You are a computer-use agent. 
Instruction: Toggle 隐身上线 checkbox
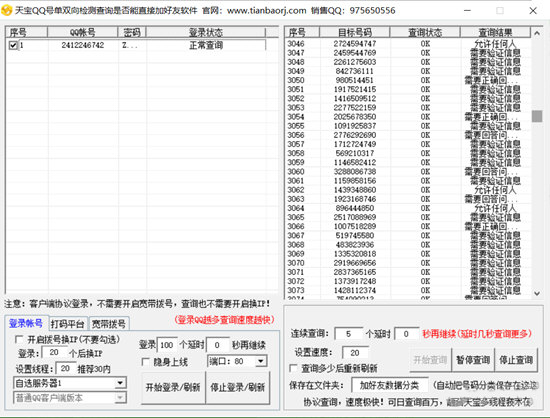pos(145,362)
